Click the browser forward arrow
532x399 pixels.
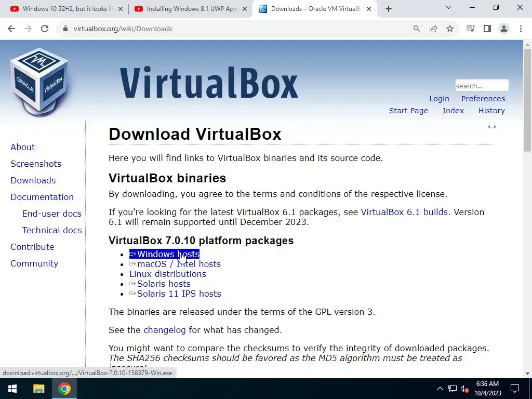point(28,29)
